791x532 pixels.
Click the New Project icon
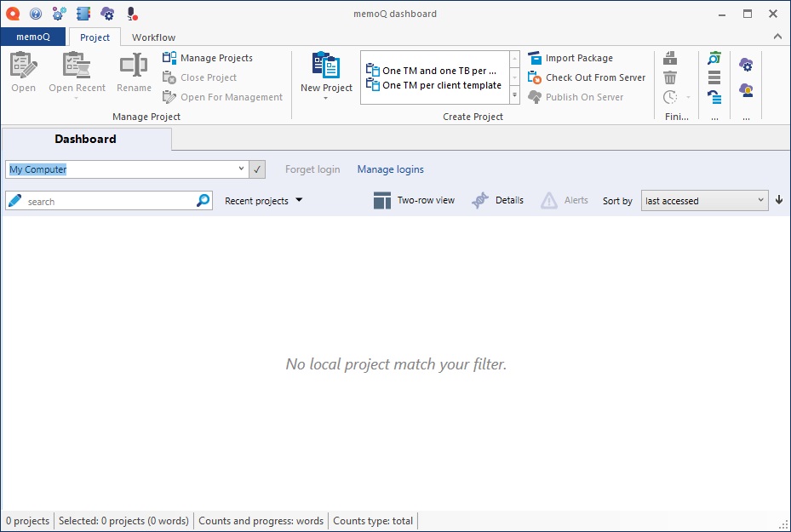[x=326, y=65]
